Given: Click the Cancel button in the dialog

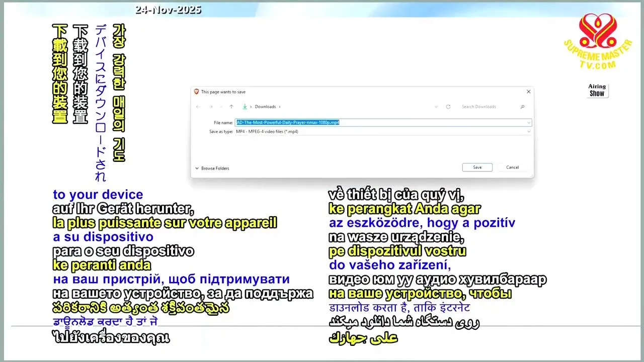Looking at the screenshot, I should tap(512, 167).
